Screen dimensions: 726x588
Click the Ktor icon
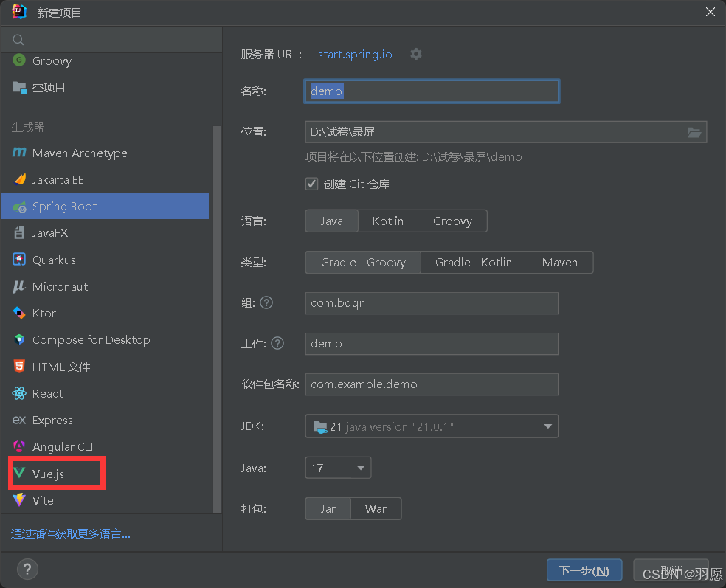click(19, 313)
